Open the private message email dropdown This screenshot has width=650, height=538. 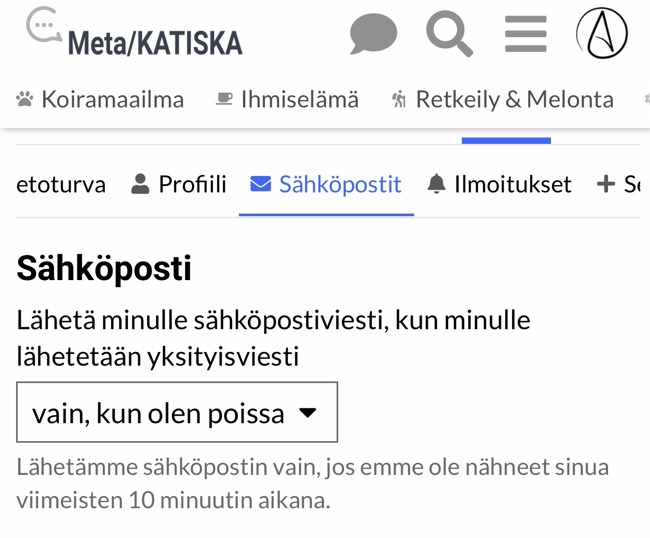[177, 412]
